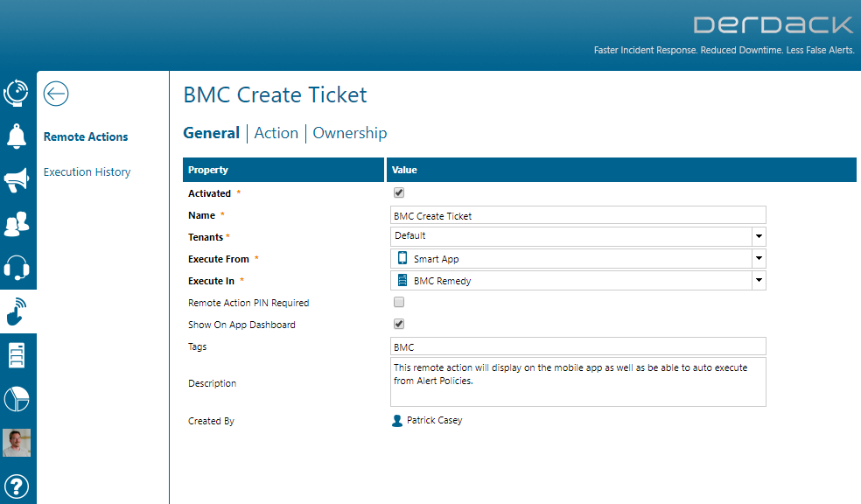Click the Derdack logo
Viewport: 861px width, 504px height.
click(773, 24)
